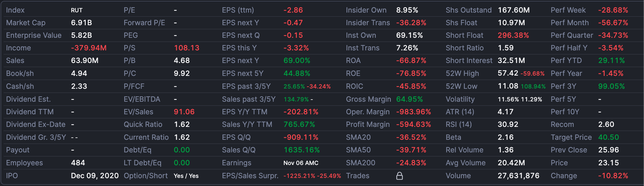Click the Nov 06 AMC earnings date
Screen dimensions: 644x186
[301, 163]
